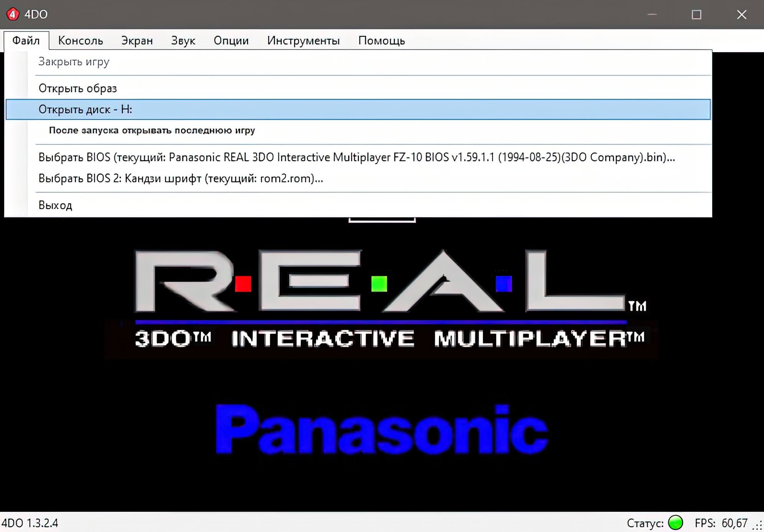Choose Выбрать BIOS Panasonic FZ-10 entry
This screenshot has height=532, width=764.
tap(358, 157)
